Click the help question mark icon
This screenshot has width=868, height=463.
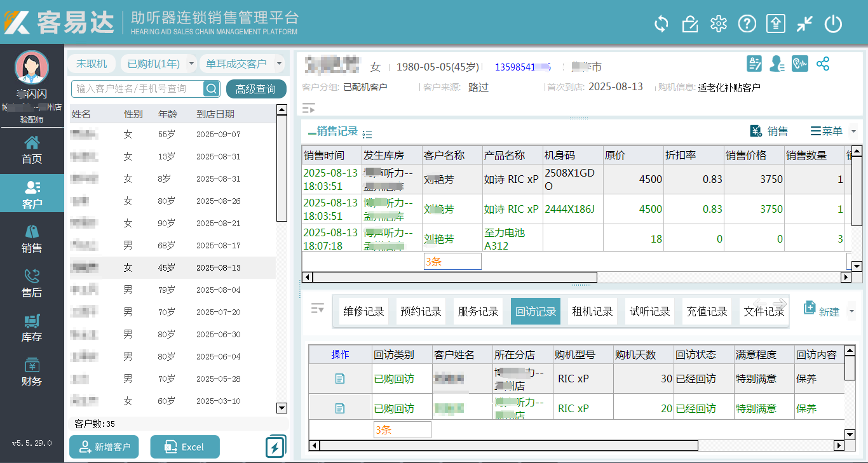pyautogui.click(x=747, y=24)
